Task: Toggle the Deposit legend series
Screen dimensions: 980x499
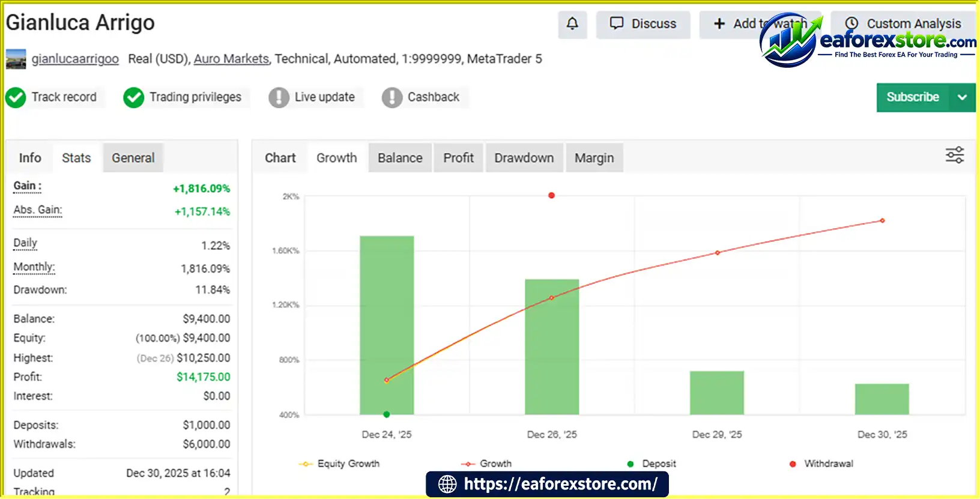Action: click(x=652, y=464)
